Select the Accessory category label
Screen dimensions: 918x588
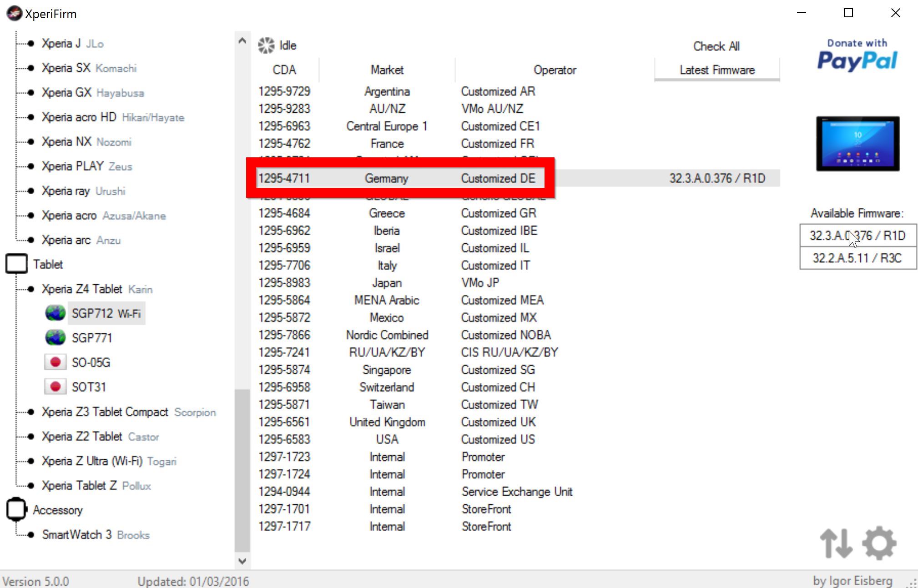point(58,510)
